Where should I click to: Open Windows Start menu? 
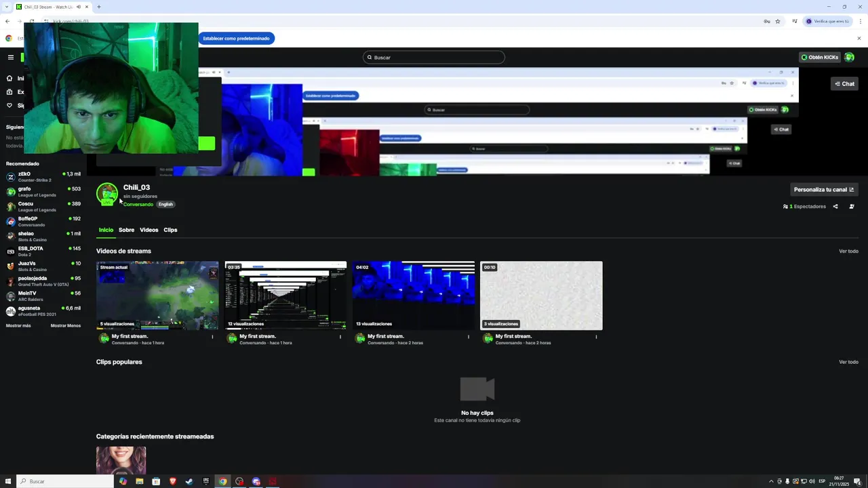pyautogui.click(x=8, y=481)
